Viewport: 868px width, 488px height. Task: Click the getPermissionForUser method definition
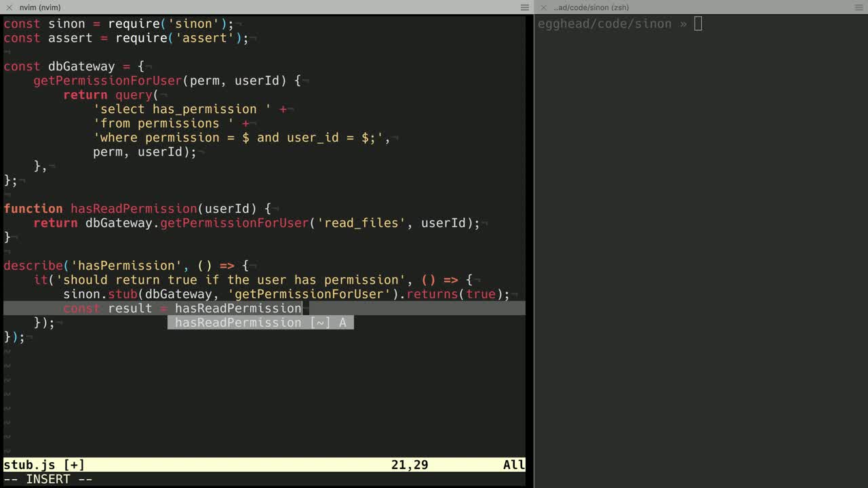tap(108, 81)
